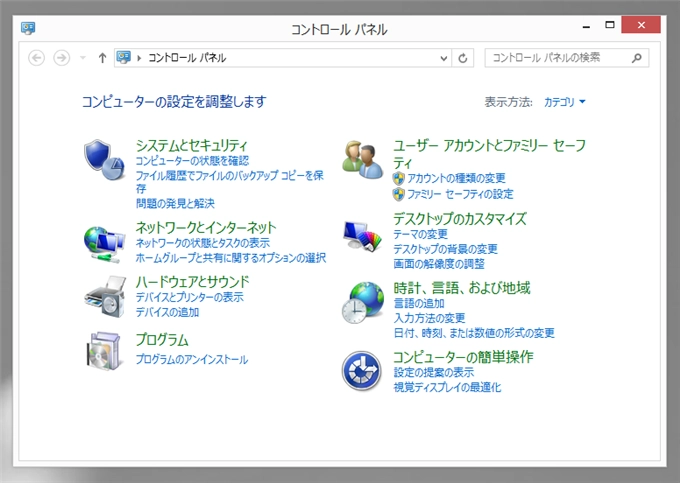Open デスクトップの背景の変更 link
The height and width of the screenshot is (483, 680).
coord(445,249)
